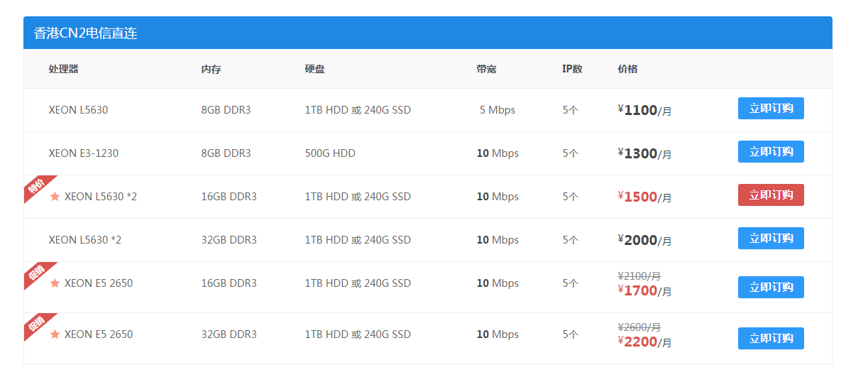
Task: Order the ¥2000 per month plan via 立即订购
Action: pyautogui.click(x=771, y=239)
